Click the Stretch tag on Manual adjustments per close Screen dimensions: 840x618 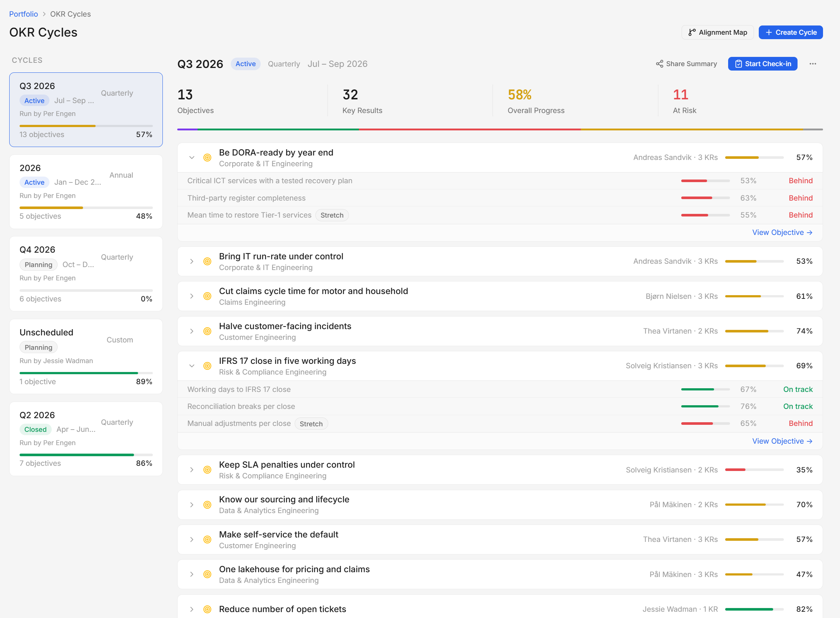click(x=311, y=424)
